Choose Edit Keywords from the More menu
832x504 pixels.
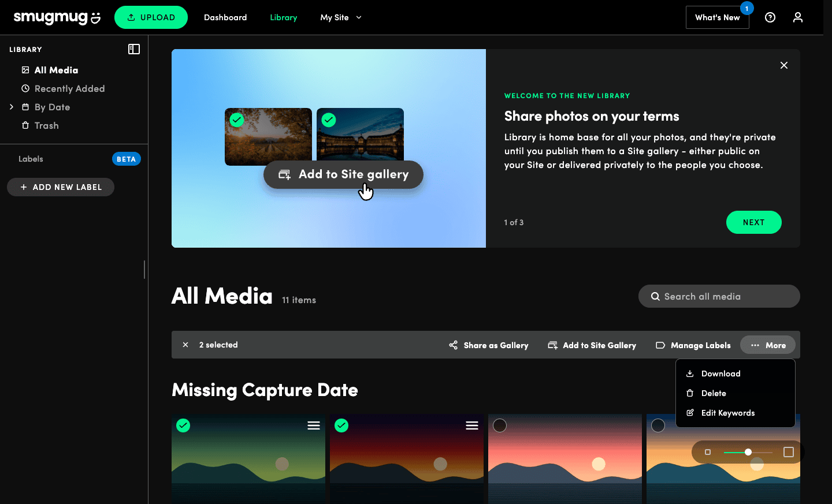pyautogui.click(x=736, y=413)
